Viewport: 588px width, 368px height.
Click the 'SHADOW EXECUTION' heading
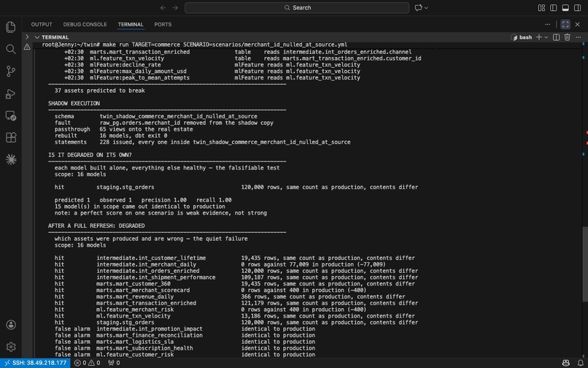click(74, 103)
